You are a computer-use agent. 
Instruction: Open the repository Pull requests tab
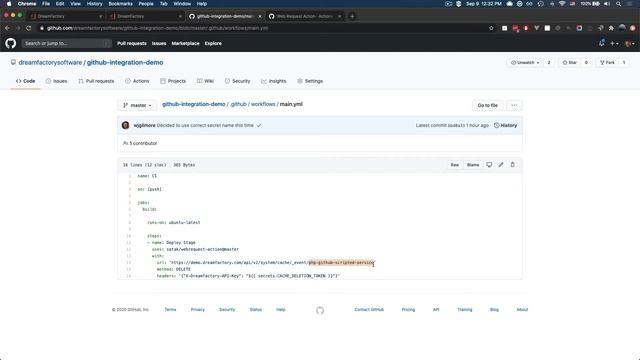pos(96,81)
